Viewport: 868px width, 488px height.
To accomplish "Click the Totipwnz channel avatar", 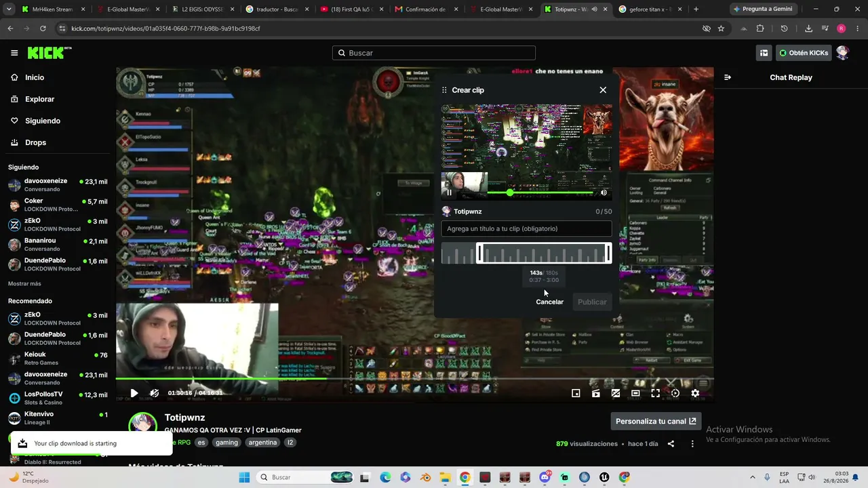I will (143, 424).
